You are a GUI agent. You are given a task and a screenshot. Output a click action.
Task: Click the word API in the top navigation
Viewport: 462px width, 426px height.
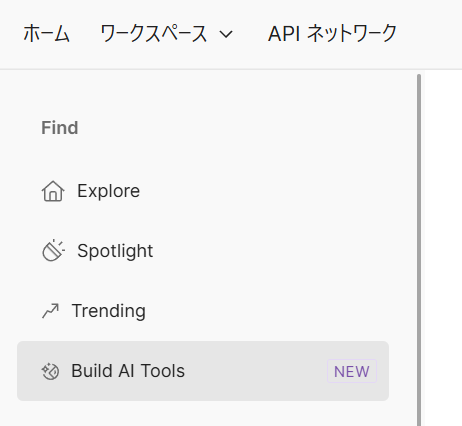(284, 34)
